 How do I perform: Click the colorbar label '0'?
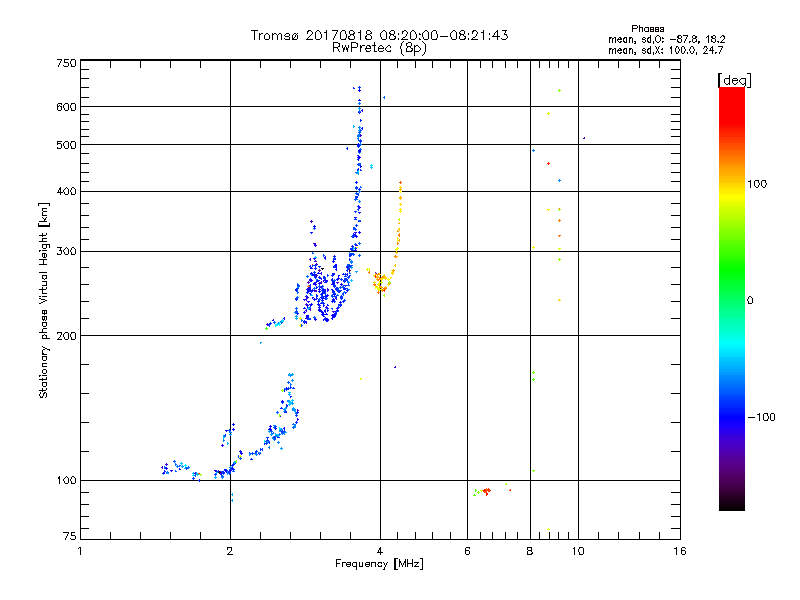[750, 300]
